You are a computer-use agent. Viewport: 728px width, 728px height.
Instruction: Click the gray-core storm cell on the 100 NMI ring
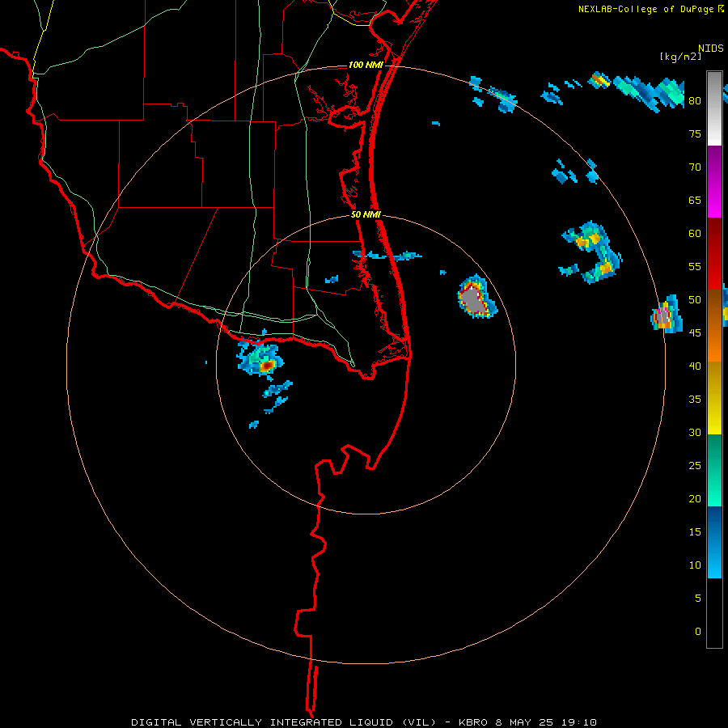665,315
